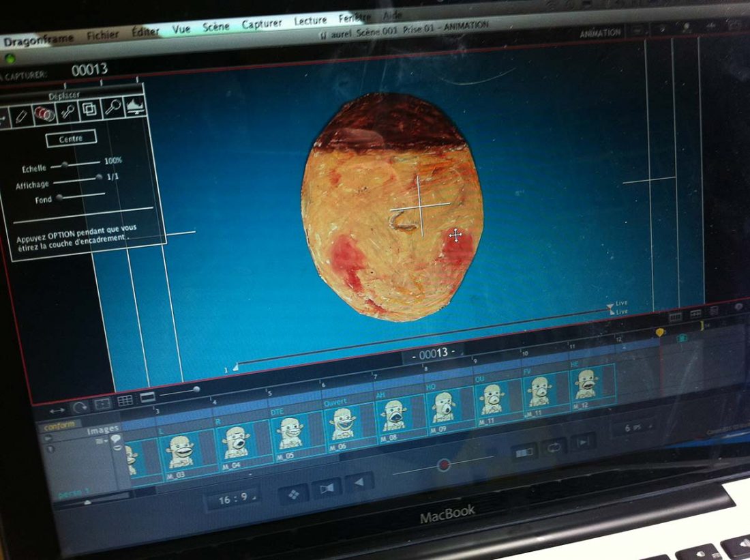Open the 6 fps frame rate dropdown
This screenshot has height=560, width=750.
637,427
